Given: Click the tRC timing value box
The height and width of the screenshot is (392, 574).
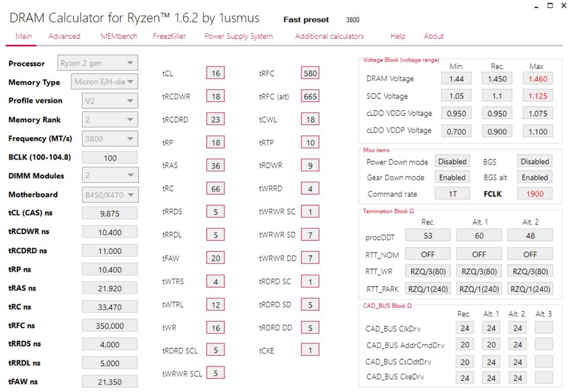Looking at the screenshot, I should click(x=216, y=189).
